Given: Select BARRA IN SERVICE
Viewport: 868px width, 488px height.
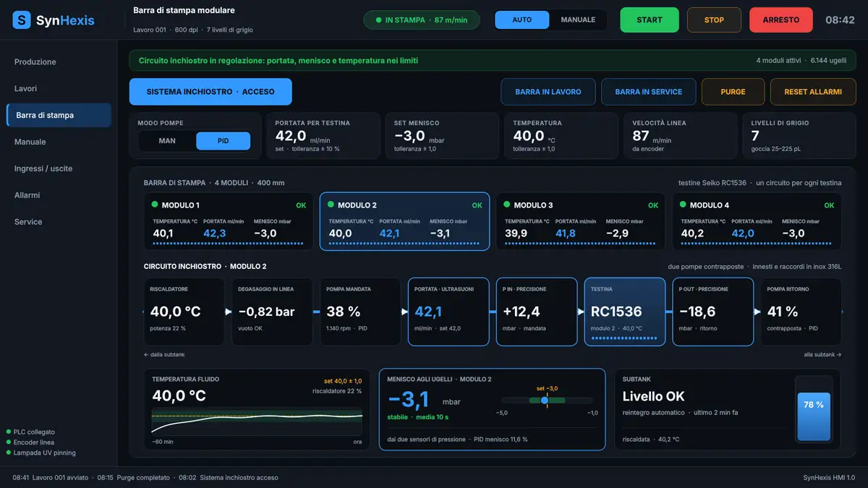Looking at the screenshot, I should [x=649, y=92].
